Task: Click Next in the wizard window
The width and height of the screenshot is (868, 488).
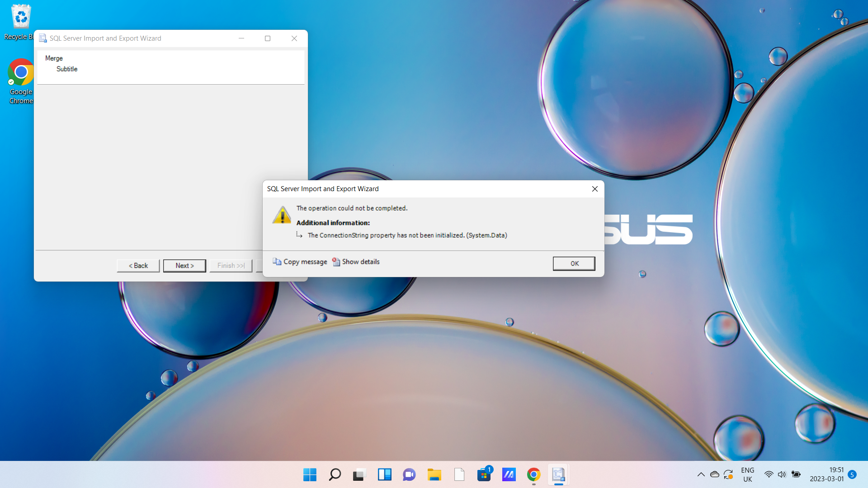Action: pos(184,266)
